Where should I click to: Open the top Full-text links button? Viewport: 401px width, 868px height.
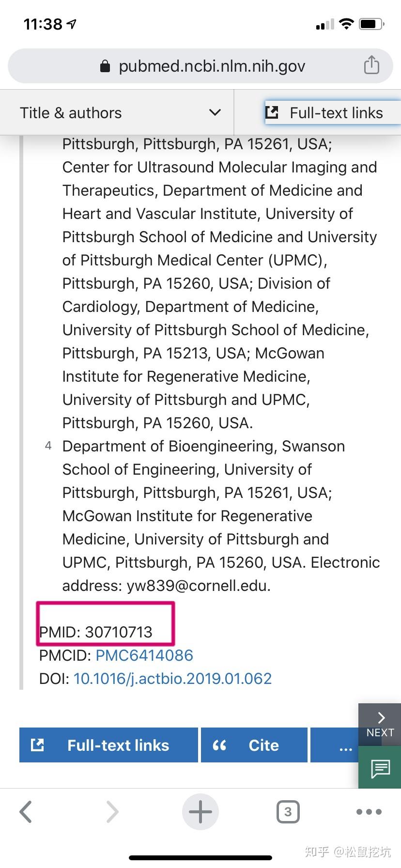(x=333, y=113)
